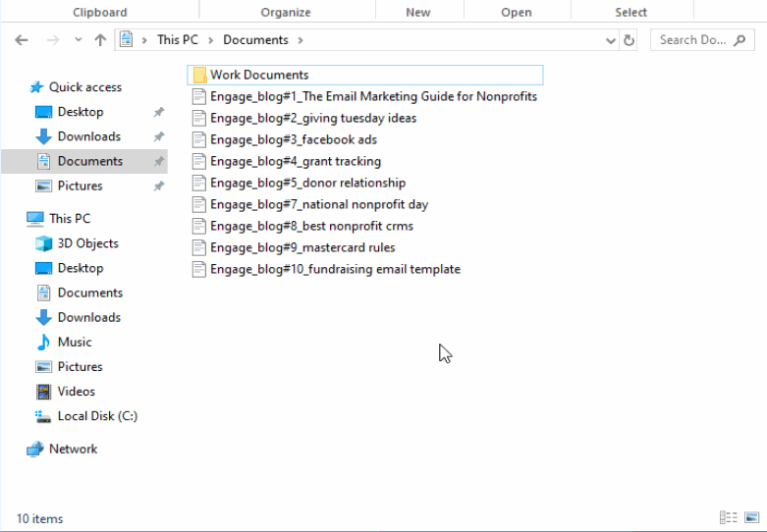The width and height of the screenshot is (767, 532).
Task: Select the Music folder icon
Action: 43,342
